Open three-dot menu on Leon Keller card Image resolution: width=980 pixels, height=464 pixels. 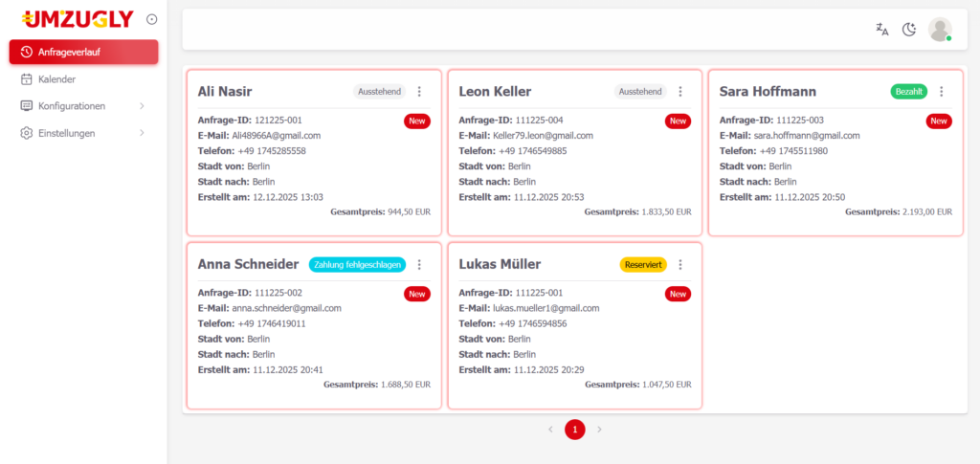(x=680, y=92)
